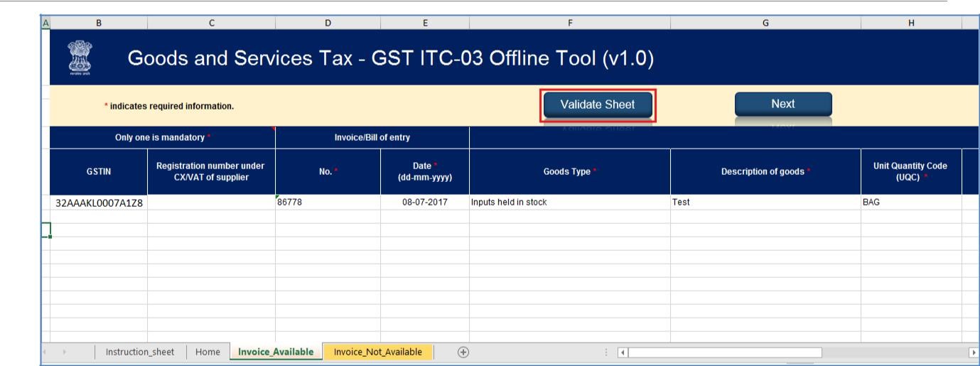The width and height of the screenshot is (980, 366).
Task: Click the 'Invoice/Bill of entry' heading
Action: click(x=372, y=137)
